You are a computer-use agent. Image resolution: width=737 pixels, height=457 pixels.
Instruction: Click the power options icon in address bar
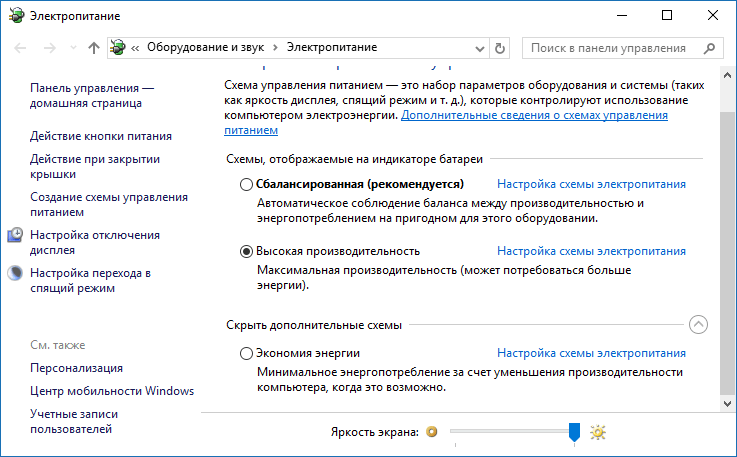119,48
